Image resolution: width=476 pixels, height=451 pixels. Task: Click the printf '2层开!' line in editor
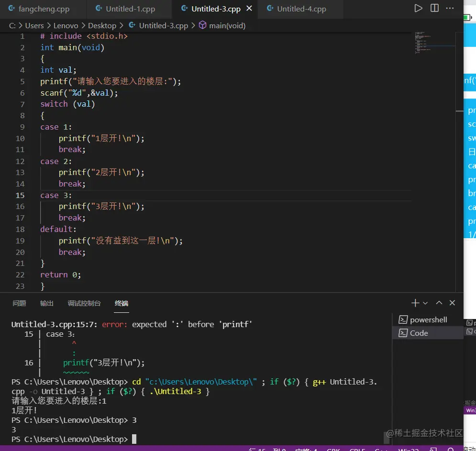coord(101,172)
